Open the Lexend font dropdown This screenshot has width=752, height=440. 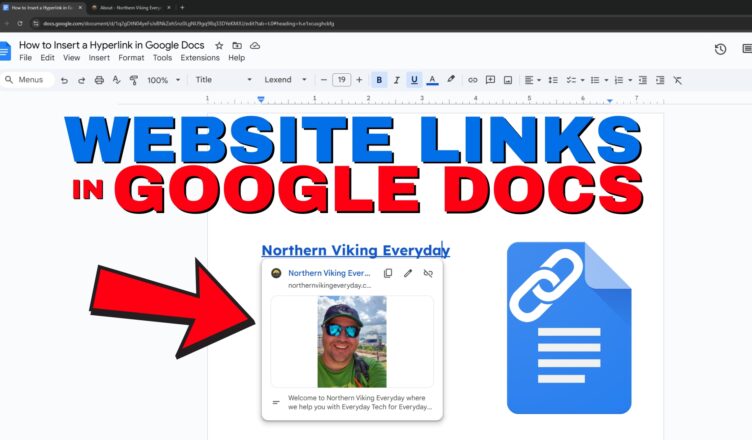285,80
